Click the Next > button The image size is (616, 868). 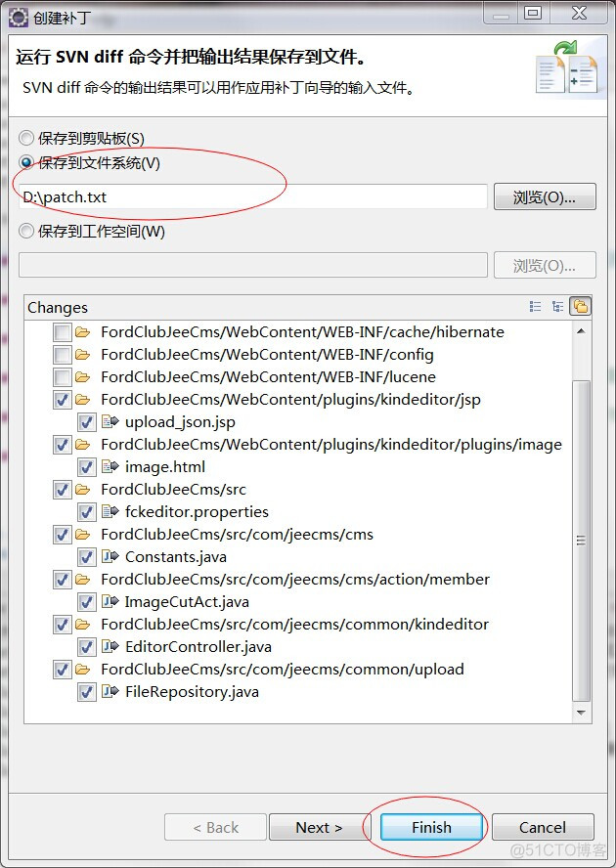point(319,827)
